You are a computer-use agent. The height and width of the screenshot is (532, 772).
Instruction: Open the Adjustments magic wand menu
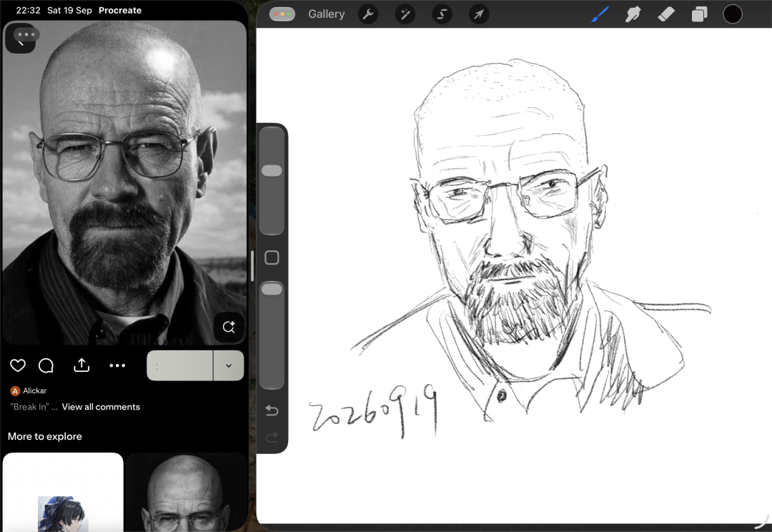[405, 14]
